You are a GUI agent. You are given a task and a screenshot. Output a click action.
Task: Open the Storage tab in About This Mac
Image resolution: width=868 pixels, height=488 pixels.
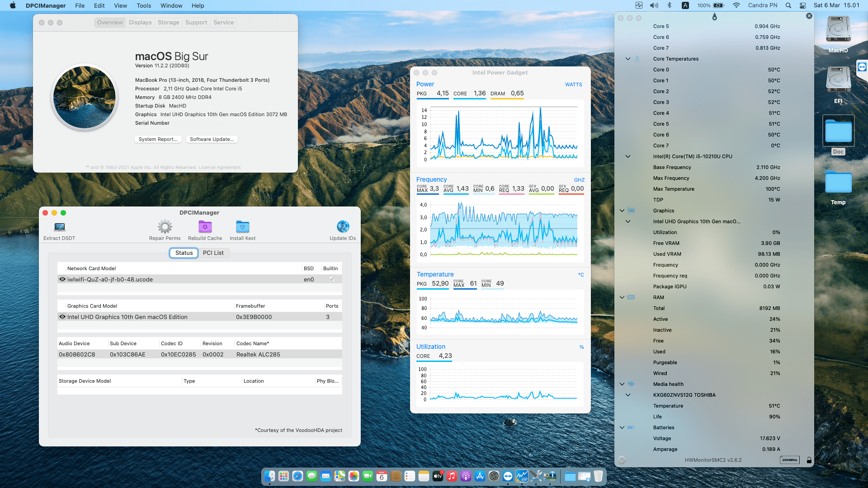click(168, 23)
